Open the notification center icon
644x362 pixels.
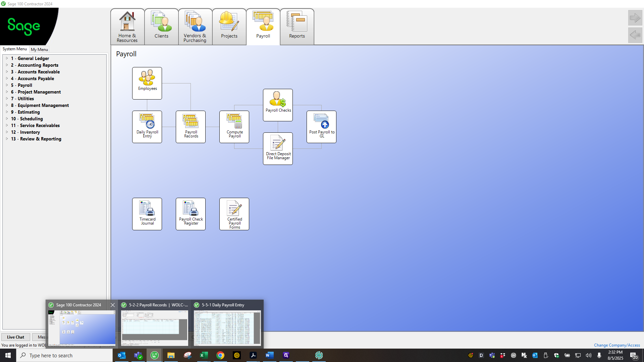point(634,355)
